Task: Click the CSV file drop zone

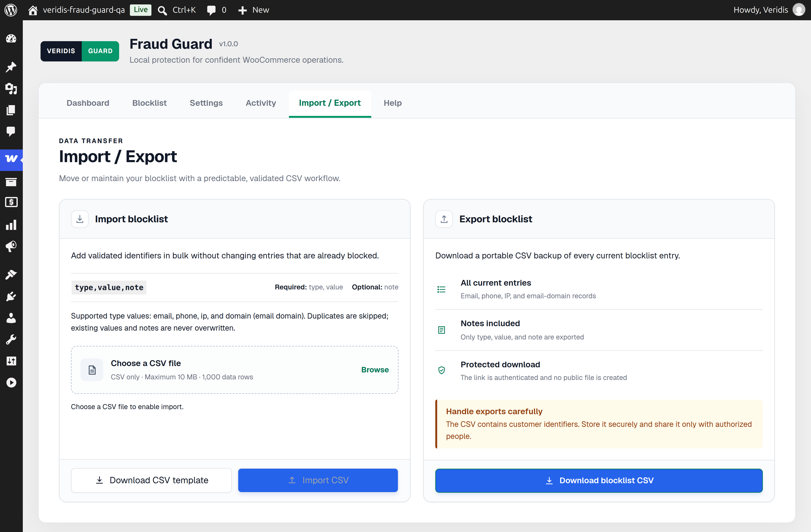Action: (234, 370)
